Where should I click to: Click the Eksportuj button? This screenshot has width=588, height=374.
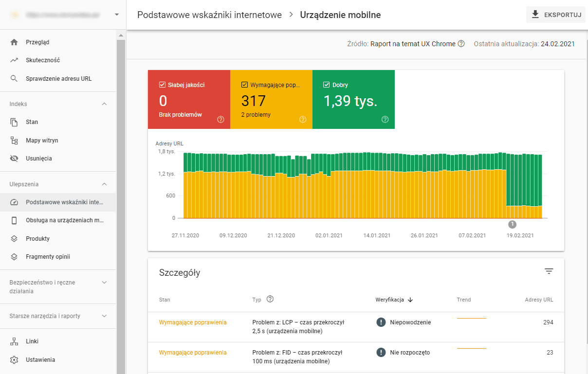(x=555, y=15)
